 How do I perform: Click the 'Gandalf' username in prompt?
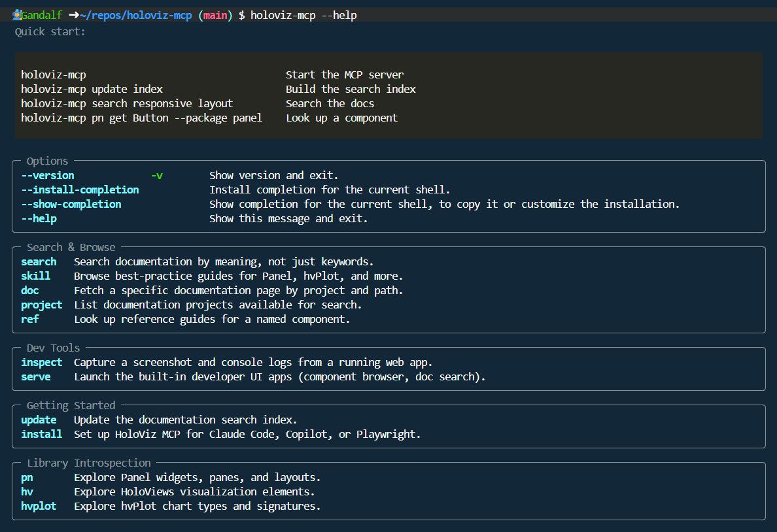tap(42, 15)
